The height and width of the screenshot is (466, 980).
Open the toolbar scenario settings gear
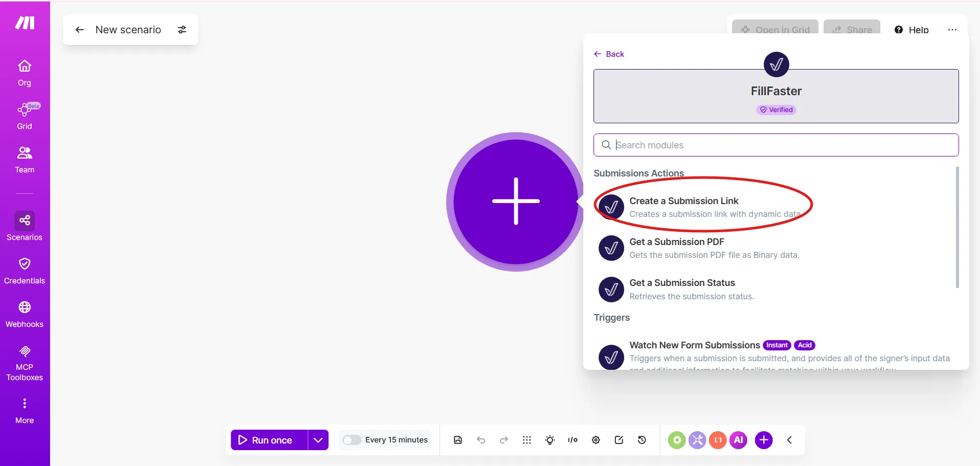point(596,440)
